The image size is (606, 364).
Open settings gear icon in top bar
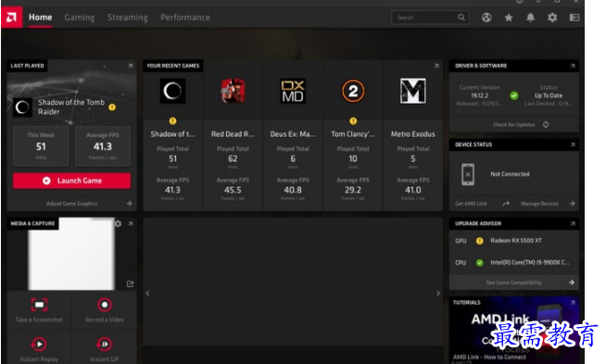coord(552,18)
